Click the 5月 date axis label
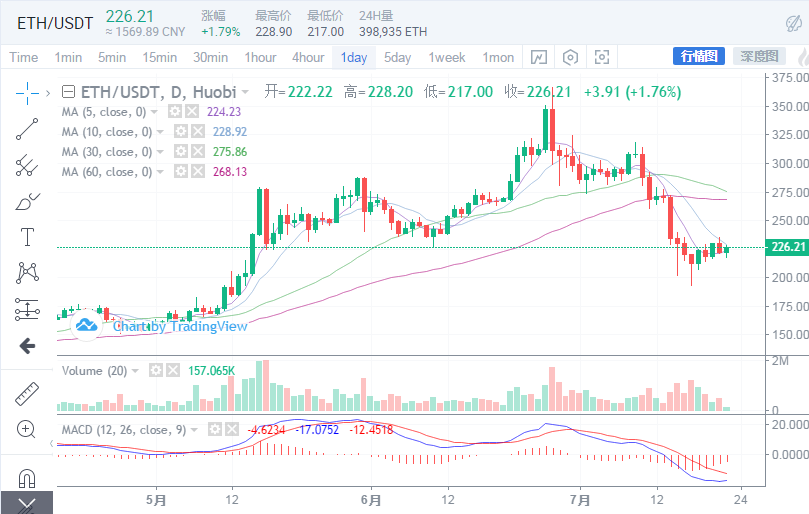Viewport: 809px width, 514px height. click(156, 500)
